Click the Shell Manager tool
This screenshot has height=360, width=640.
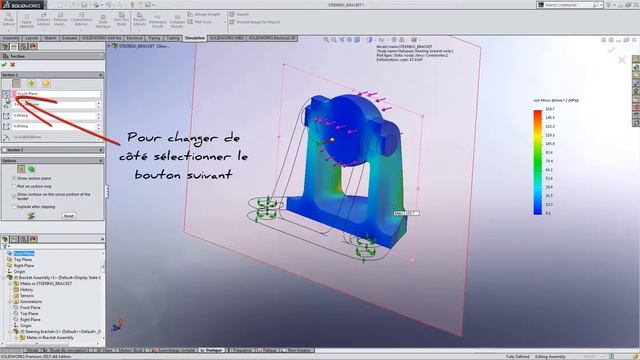click(x=103, y=20)
